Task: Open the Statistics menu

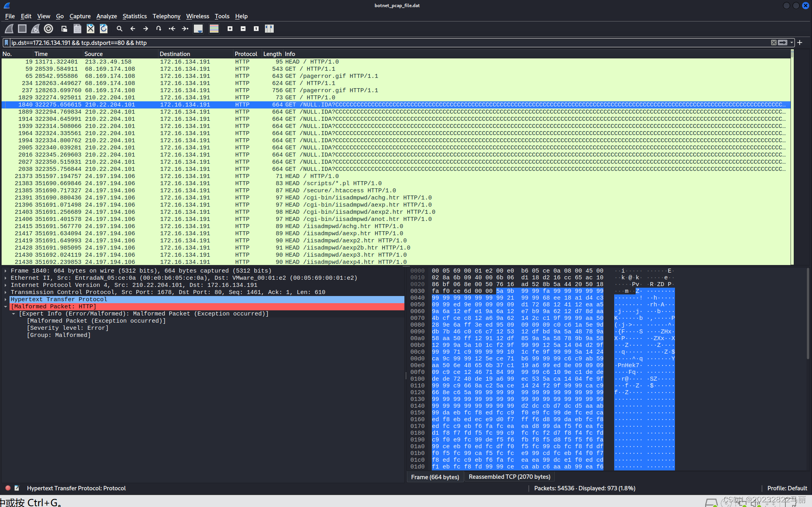Action: pos(135,16)
